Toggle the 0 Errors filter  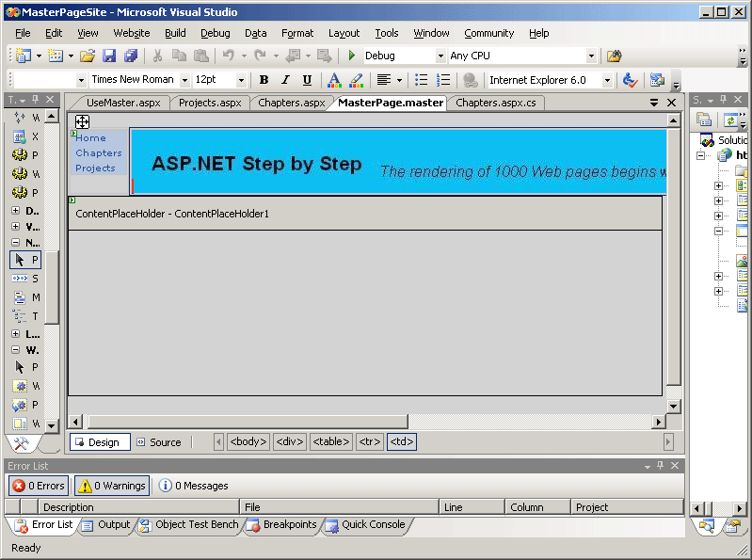point(39,486)
